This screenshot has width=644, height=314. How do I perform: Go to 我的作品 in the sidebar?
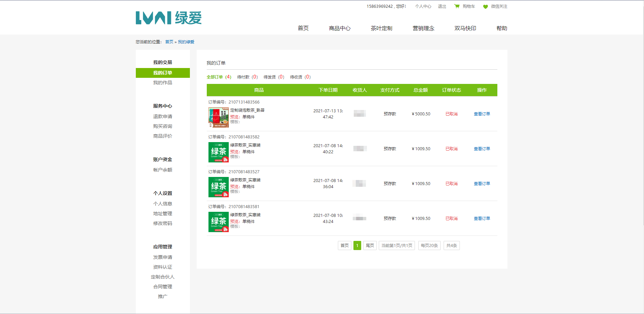coord(163,83)
